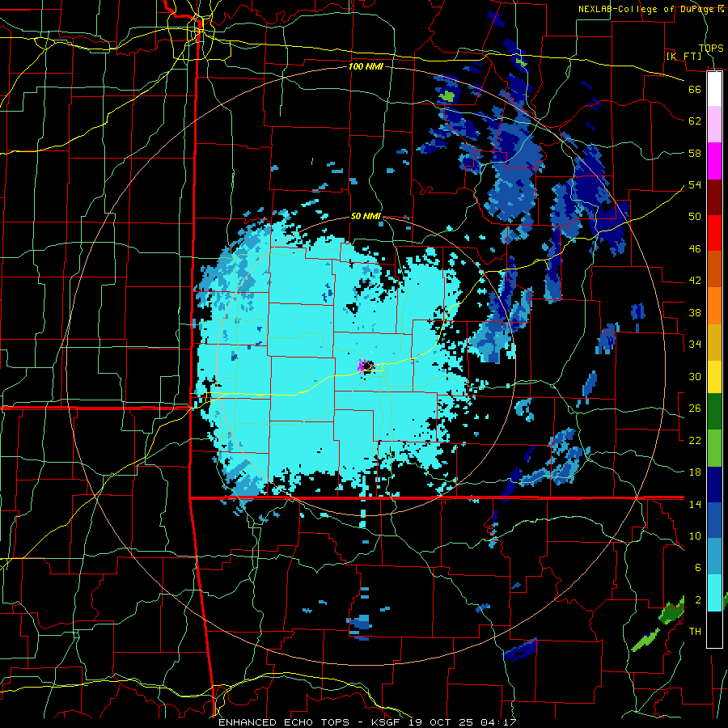The width and height of the screenshot is (728, 728).
Task: Click the dark red 54 kft legend swatch
Action: 714,197
